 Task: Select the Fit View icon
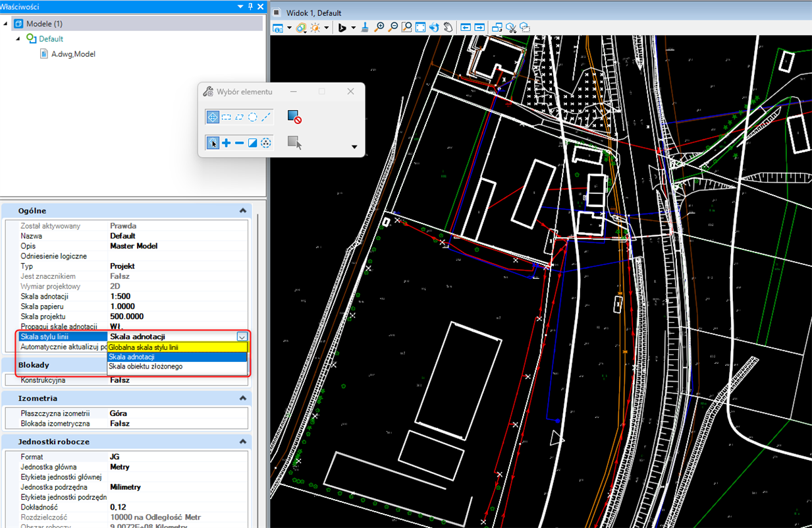click(x=420, y=28)
